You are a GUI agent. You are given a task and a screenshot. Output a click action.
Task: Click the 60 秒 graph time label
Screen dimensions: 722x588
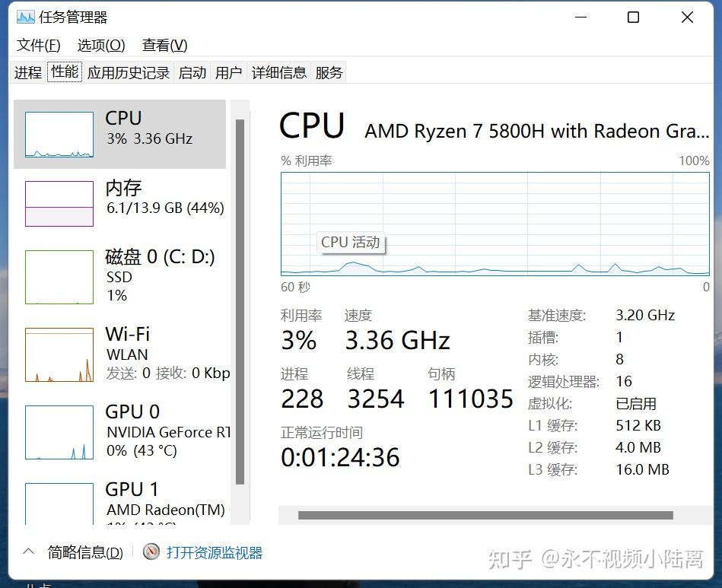tap(296, 287)
